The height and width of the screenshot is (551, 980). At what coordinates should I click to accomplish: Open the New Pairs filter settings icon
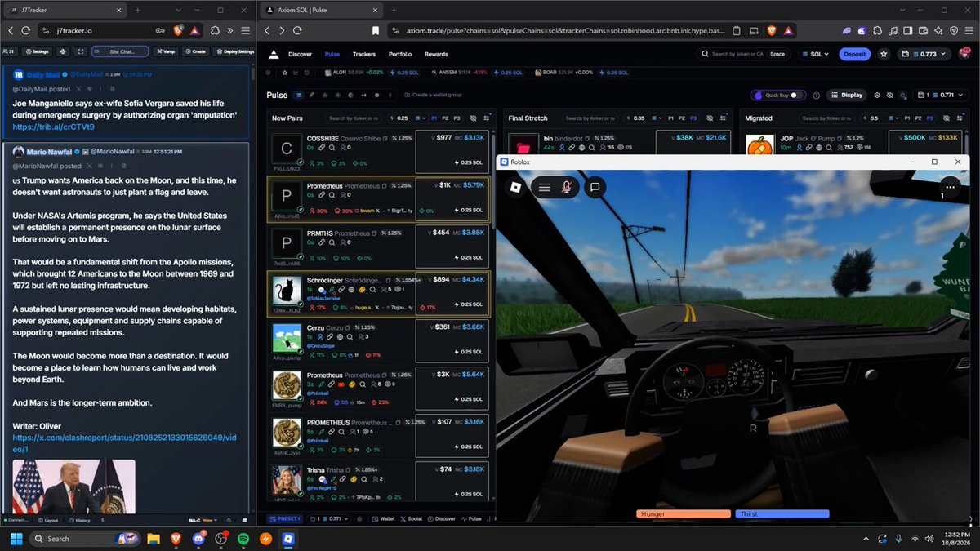487,118
